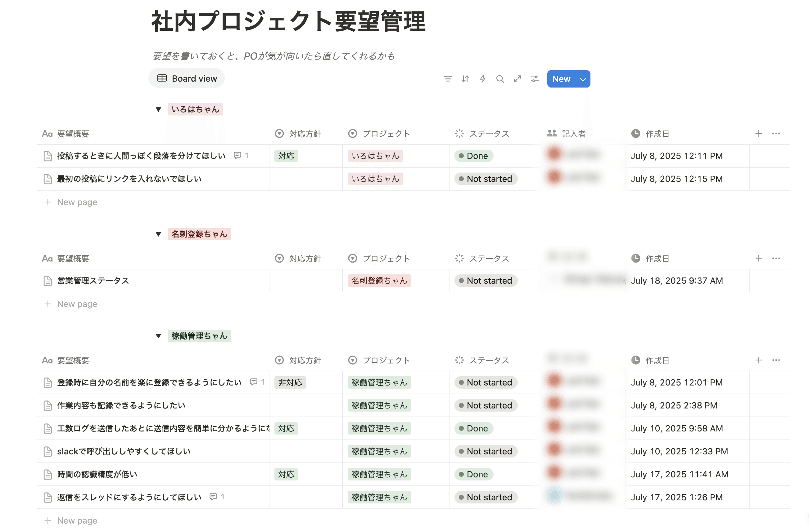Open the dropdown arrow next to New

click(x=583, y=79)
